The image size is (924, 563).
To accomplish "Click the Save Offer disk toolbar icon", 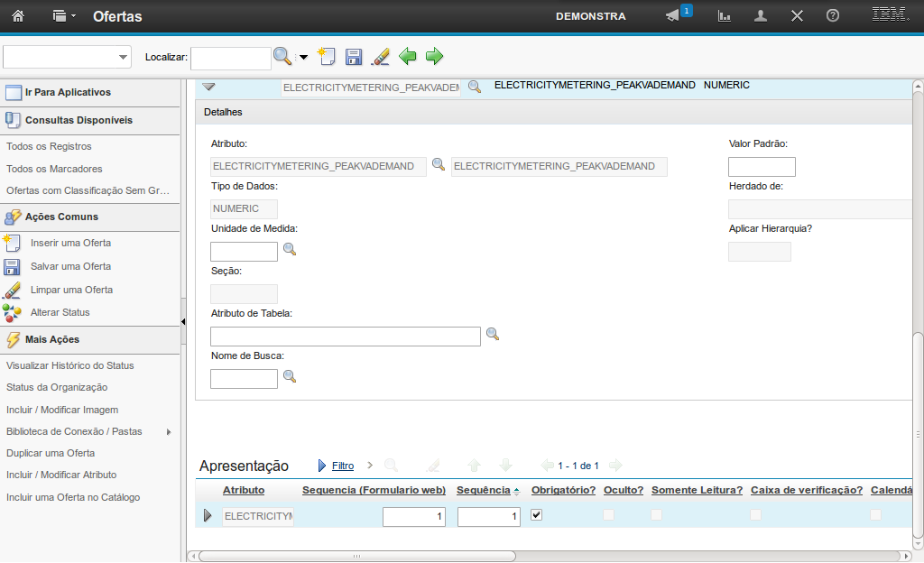I will coord(354,57).
